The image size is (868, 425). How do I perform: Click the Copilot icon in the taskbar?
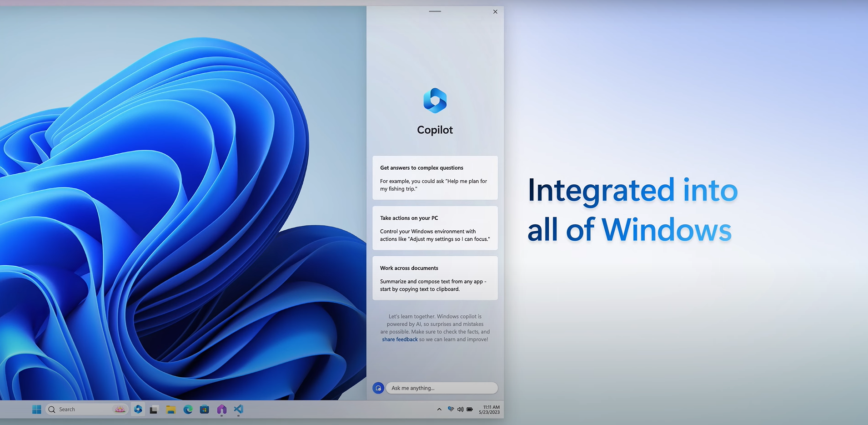(x=138, y=410)
